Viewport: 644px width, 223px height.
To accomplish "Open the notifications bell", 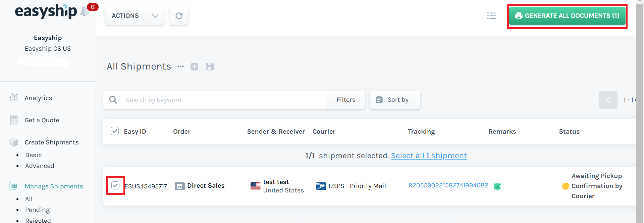I will pyautogui.click(x=84, y=12).
